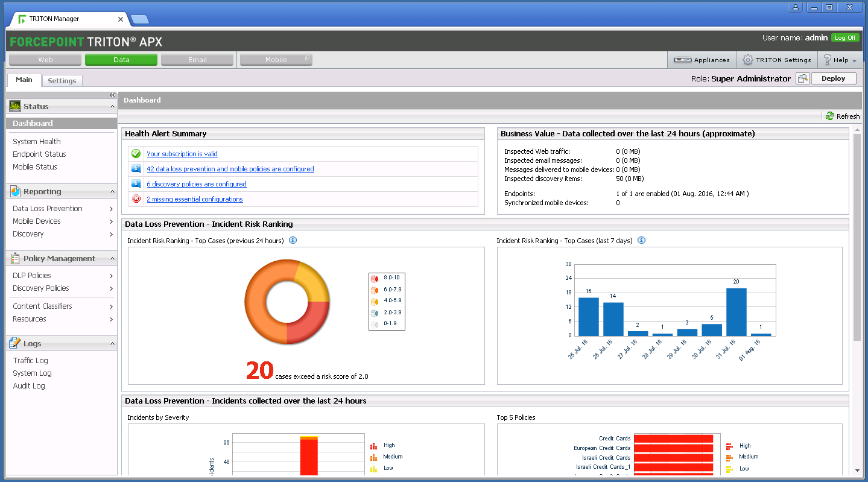
Task: Click the Log Off button
Action: [x=845, y=37]
